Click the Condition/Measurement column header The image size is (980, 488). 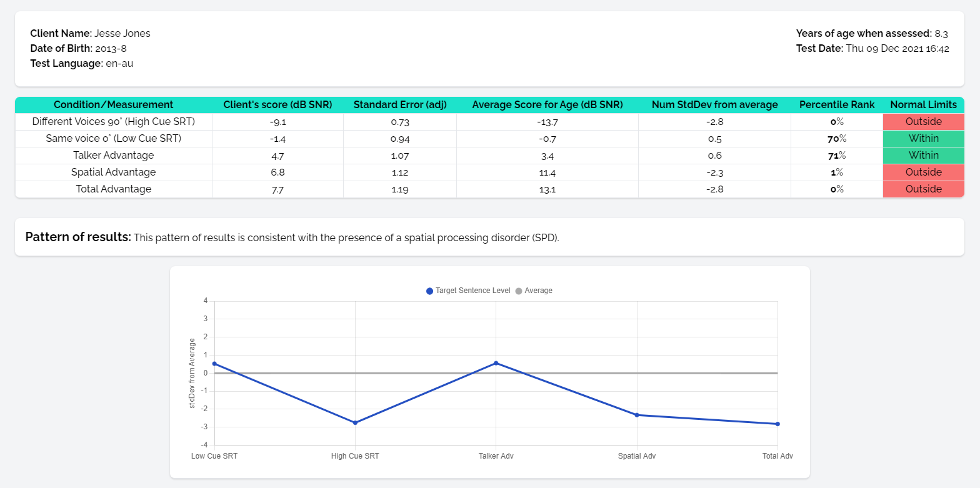tap(113, 105)
